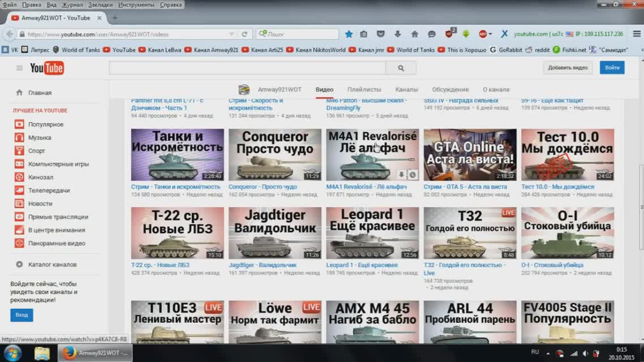Open the Jagdtiger Валидольчик thumbnail
This screenshot has height=362, width=644.
275,232
